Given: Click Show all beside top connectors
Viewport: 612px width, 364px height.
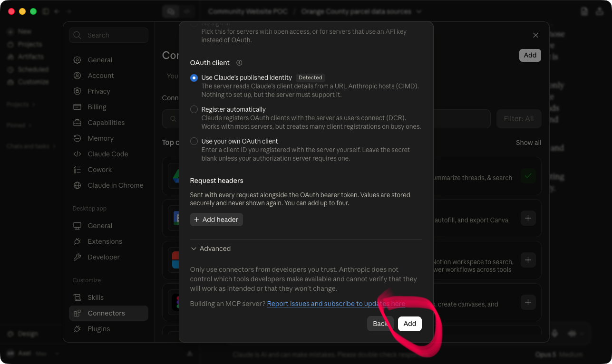Looking at the screenshot, I should click(528, 143).
